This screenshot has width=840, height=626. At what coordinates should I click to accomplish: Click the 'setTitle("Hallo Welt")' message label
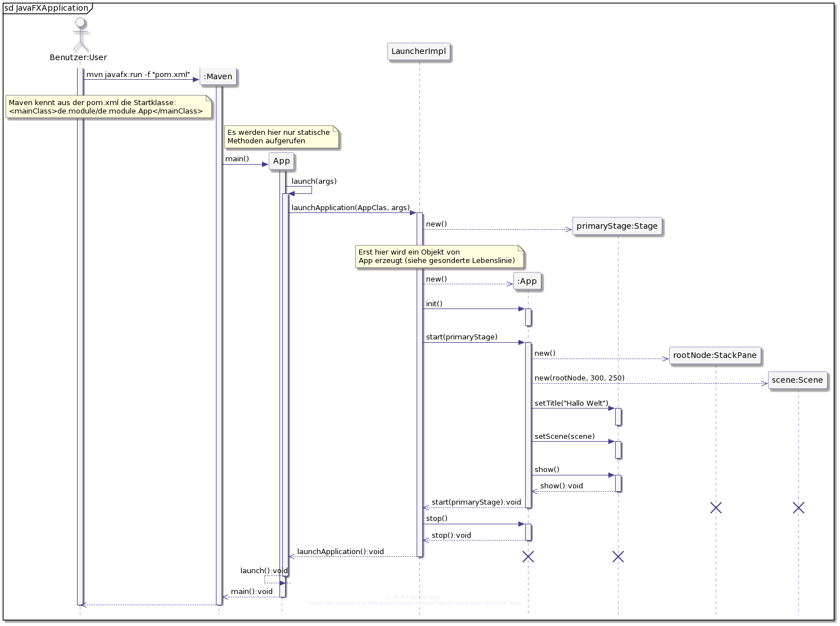pos(571,403)
